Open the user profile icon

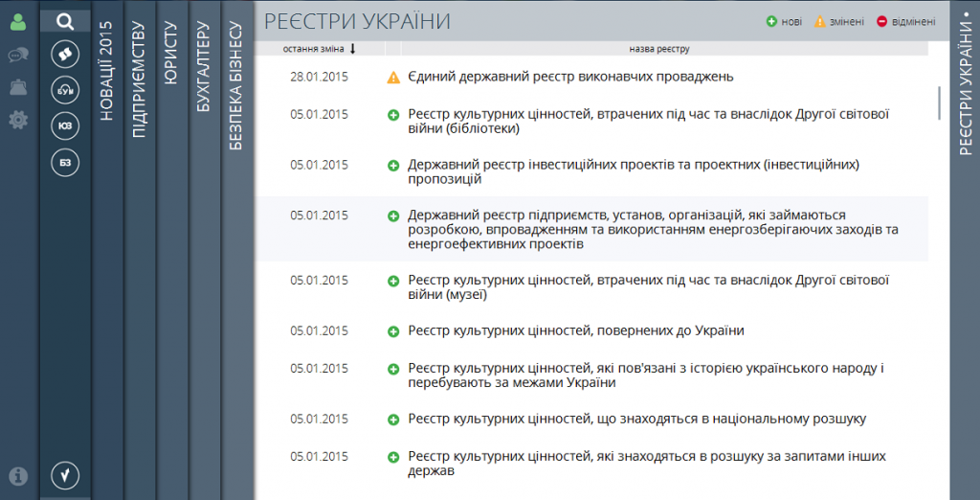pos(18,23)
